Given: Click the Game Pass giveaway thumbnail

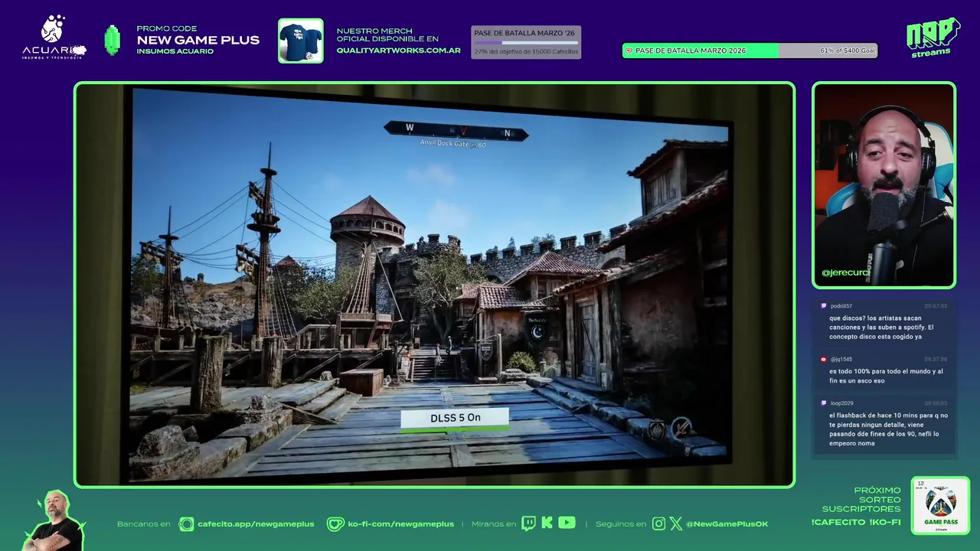Looking at the screenshot, I should pos(940,506).
